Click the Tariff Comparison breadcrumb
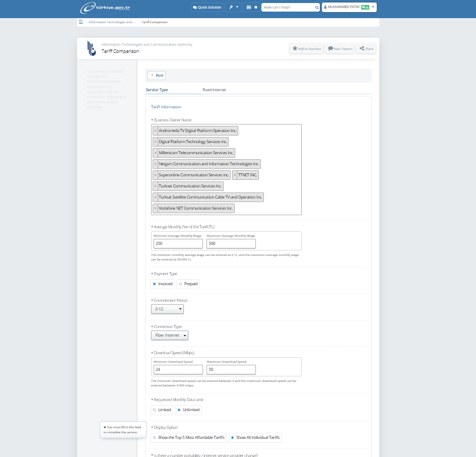476x457 pixels. [x=155, y=22]
